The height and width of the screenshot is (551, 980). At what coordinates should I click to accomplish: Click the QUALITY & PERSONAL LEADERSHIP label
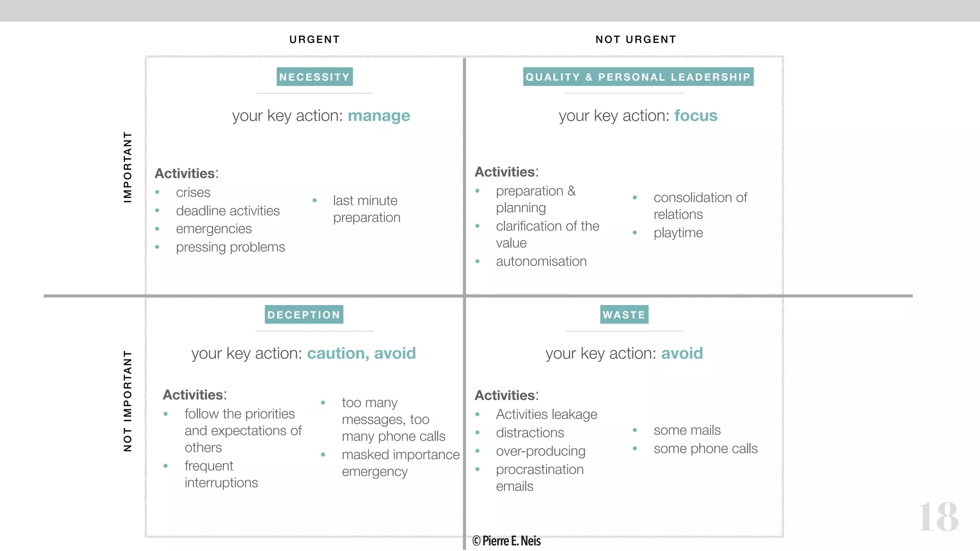click(x=638, y=77)
